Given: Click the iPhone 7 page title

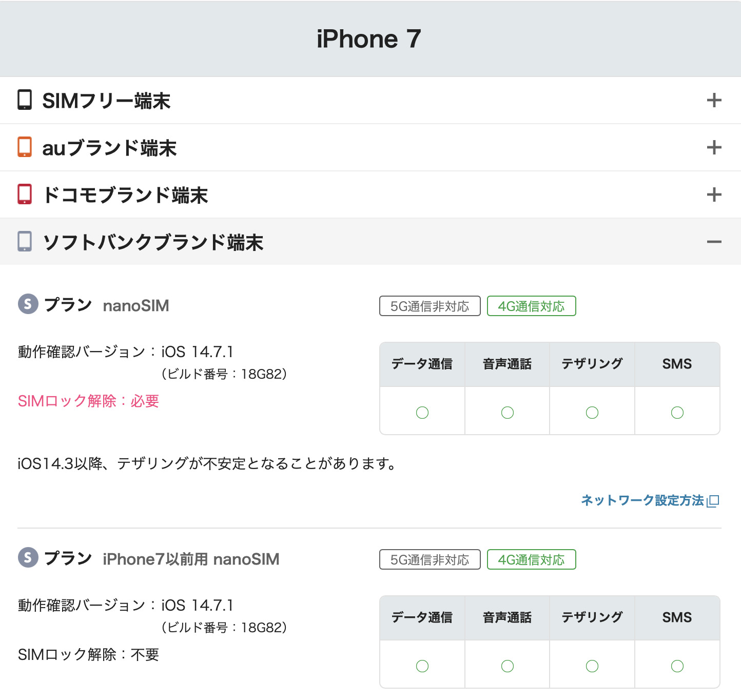Looking at the screenshot, I should click(x=369, y=39).
